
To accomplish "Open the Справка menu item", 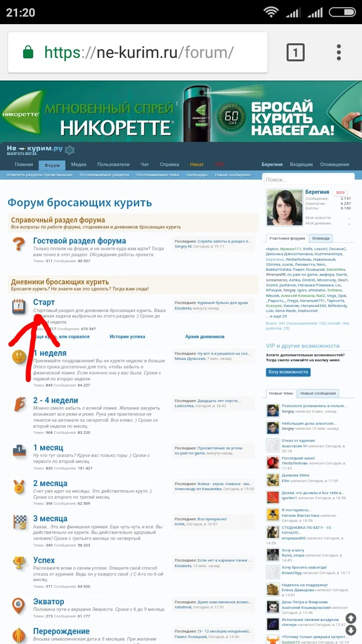I will click(169, 165).
